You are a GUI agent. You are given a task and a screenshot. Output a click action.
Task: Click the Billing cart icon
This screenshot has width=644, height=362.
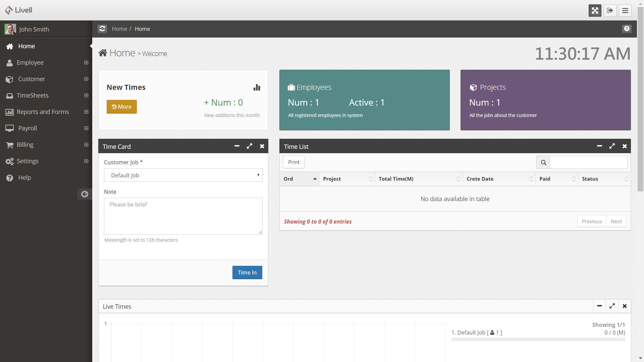10,145
